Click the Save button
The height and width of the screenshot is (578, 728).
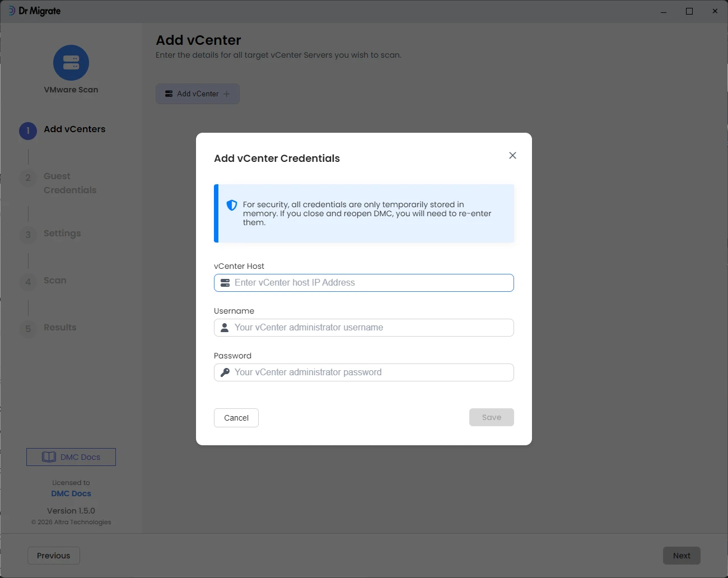coord(492,417)
